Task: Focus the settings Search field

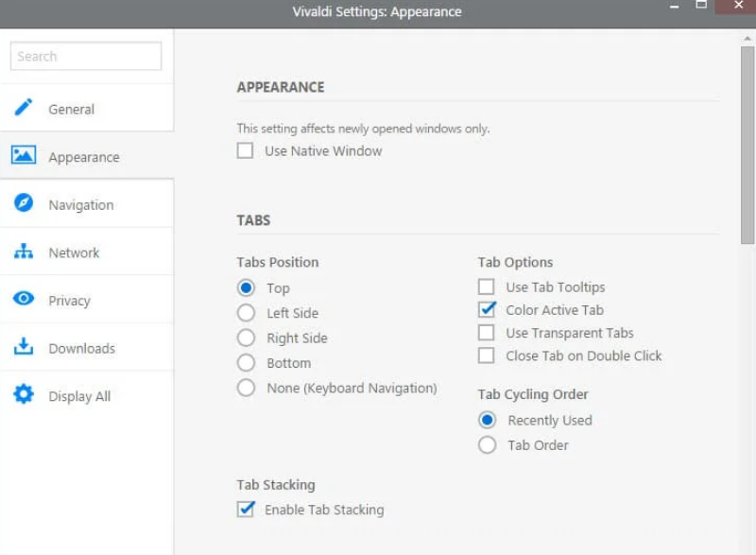Action: 86,56
